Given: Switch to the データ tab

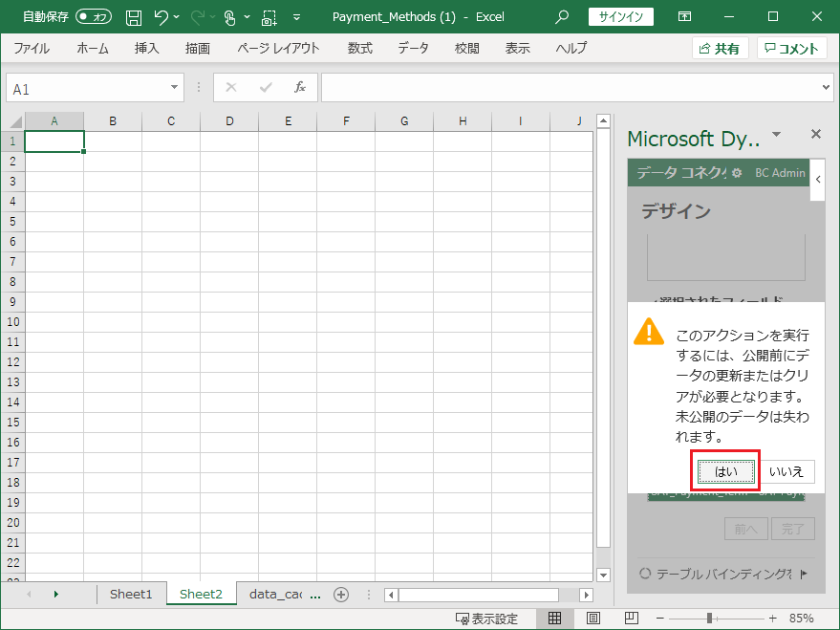Looking at the screenshot, I should tap(413, 48).
